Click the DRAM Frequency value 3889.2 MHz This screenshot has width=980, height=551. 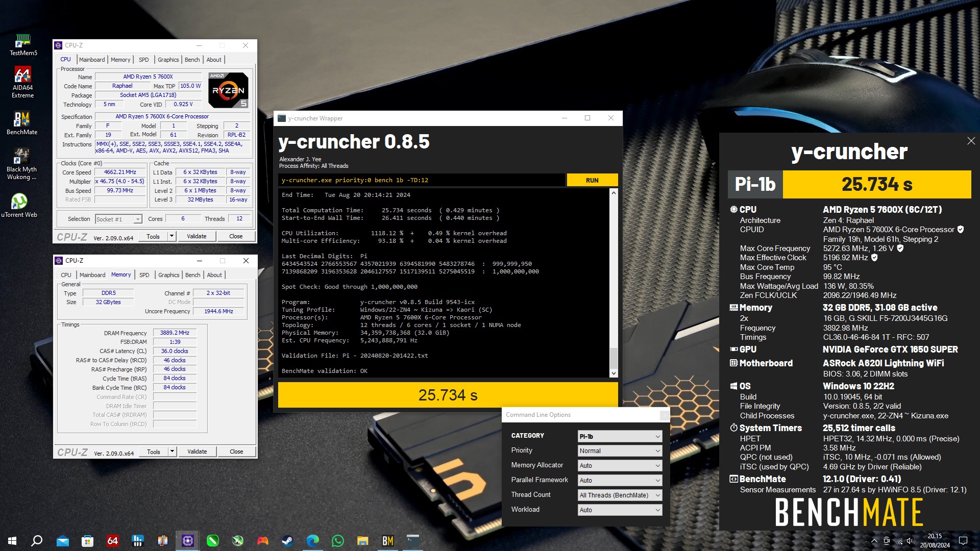coord(175,333)
